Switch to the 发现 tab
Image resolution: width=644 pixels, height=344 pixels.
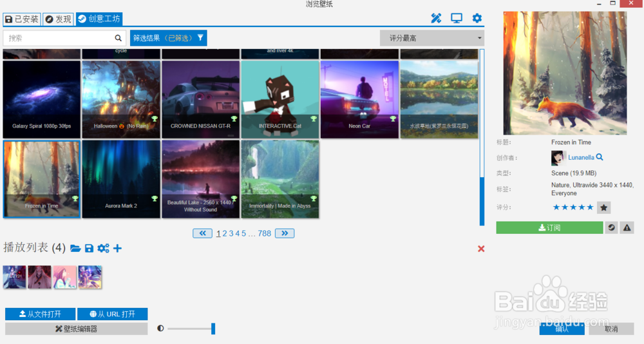[x=59, y=19]
